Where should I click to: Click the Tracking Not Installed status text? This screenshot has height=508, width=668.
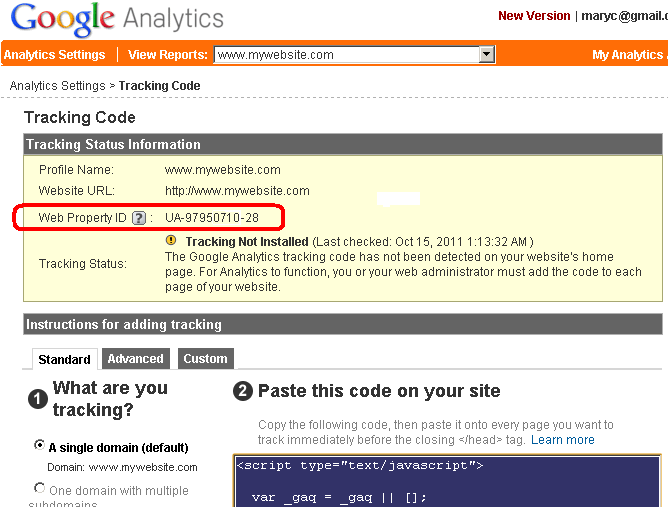pos(247,242)
